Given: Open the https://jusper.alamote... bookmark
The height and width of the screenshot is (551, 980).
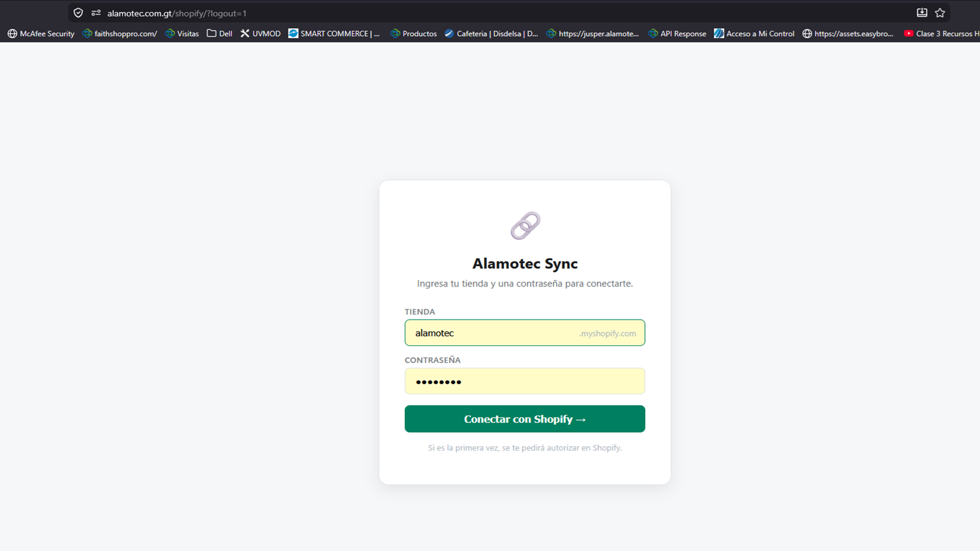Looking at the screenshot, I should point(593,34).
